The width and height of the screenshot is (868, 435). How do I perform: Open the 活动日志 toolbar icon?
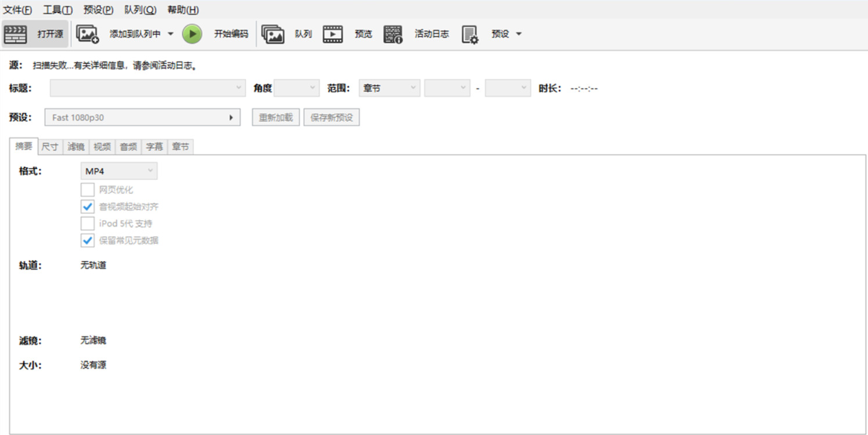393,34
